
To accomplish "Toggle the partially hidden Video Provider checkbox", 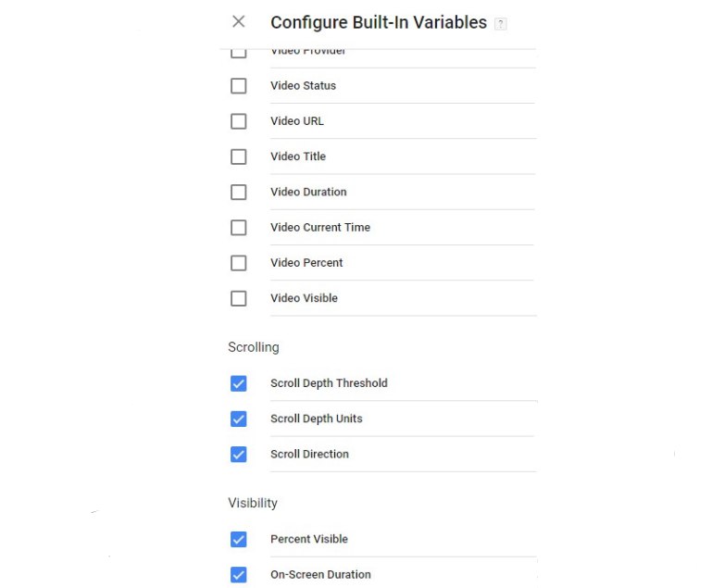I will point(238,53).
